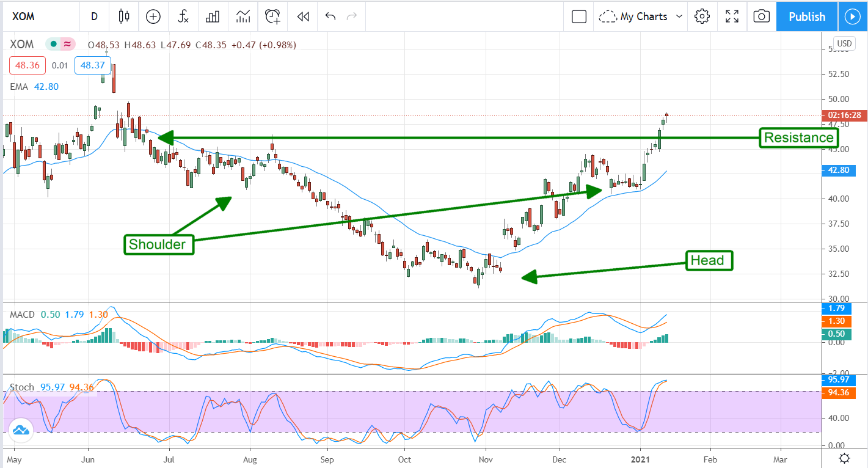Undo the last chart action
Screen dimensions: 868x468
click(x=330, y=16)
